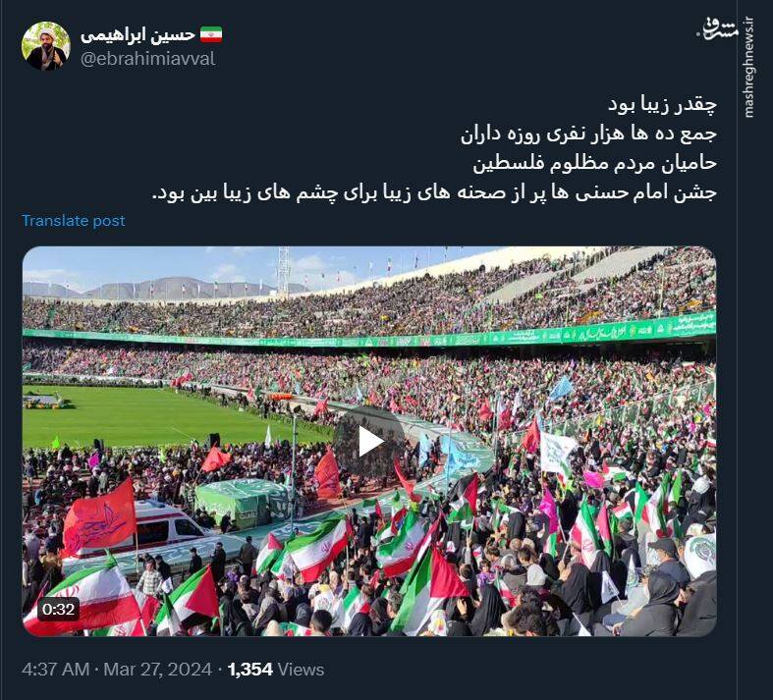Screen dimensions: 773x700
Task: Click the last line of Persian tweet text
Action: (434, 193)
